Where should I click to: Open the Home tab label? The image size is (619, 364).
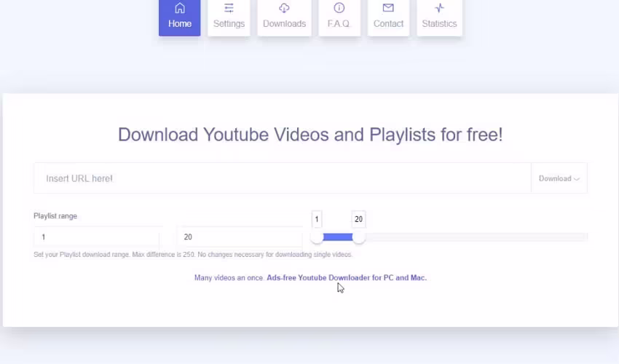(x=180, y=24)
